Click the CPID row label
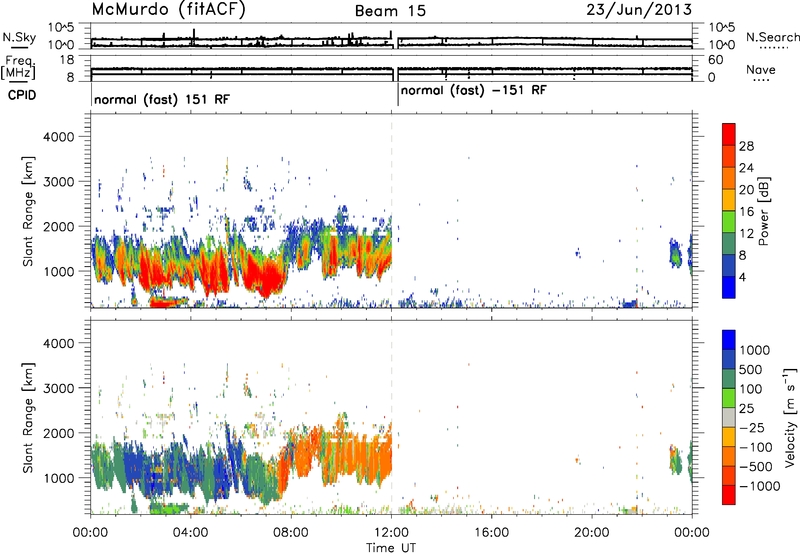Image resolution: width=800 pixels, height=554 pixels. click(21, 95)
